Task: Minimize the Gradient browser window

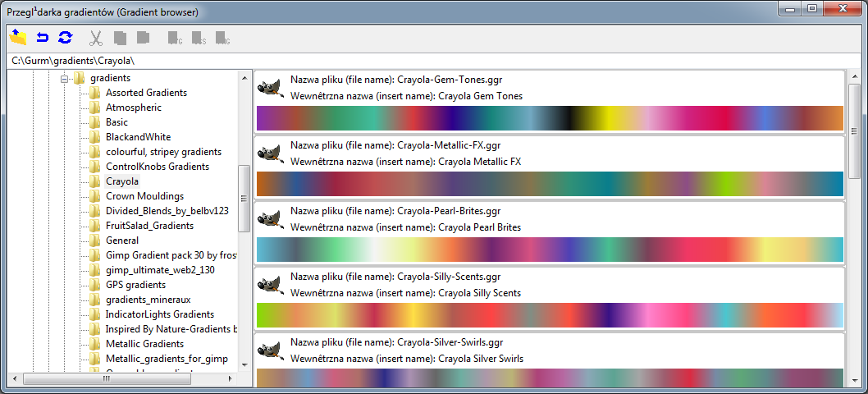Action: click(790, 8)
